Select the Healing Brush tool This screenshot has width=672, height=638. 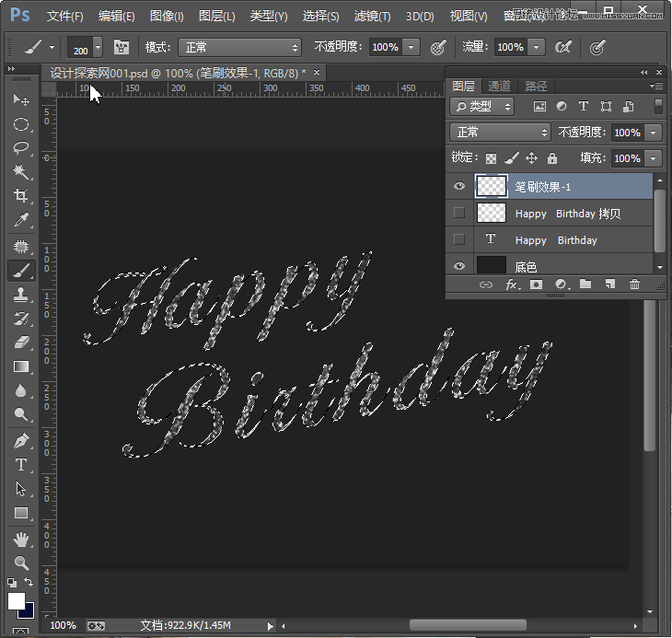pyautogui.click(x=20, y=247)
